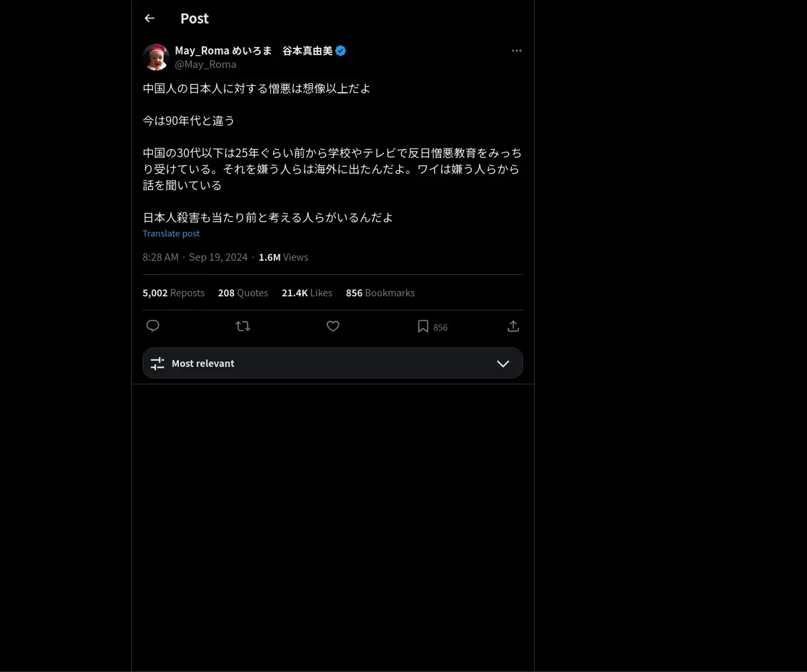View the 208 Quotes list
This screenshot has height=672, width=807.
click(243, 293)
